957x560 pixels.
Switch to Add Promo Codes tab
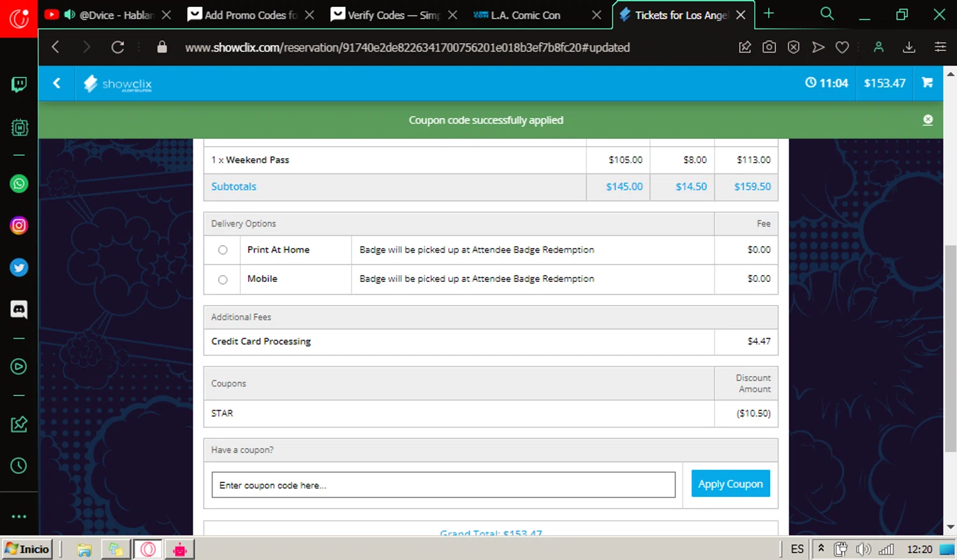click(x=251, y=15)
